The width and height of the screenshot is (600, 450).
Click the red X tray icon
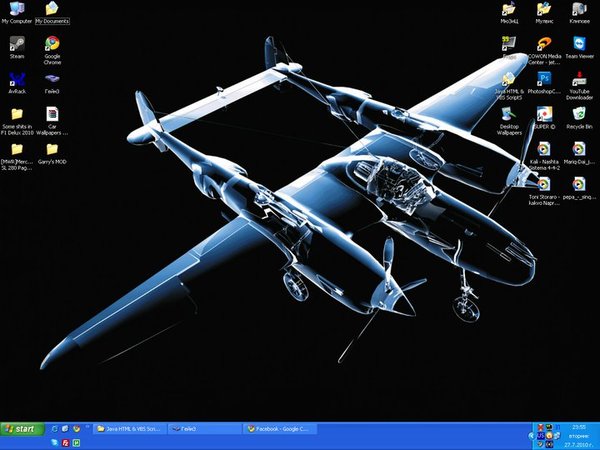coord(540,427)
